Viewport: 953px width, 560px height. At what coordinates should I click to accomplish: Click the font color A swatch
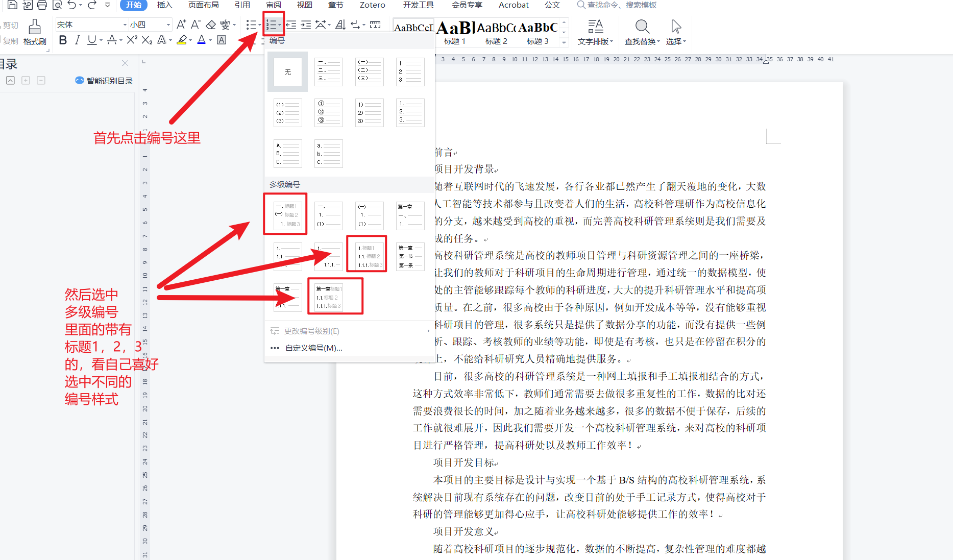[202, 40]
